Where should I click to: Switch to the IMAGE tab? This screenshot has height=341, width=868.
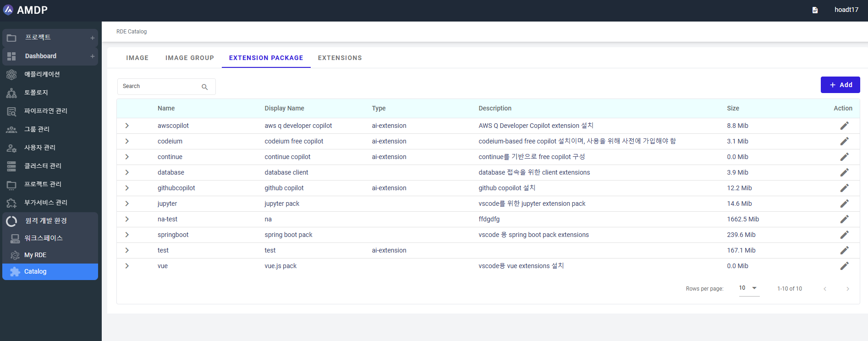tap(137, 58)
